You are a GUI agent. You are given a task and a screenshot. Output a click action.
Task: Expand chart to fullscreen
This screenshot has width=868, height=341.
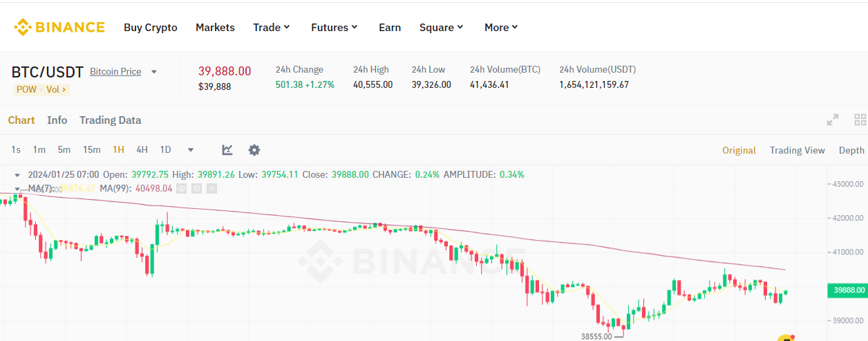coord(833,120)
